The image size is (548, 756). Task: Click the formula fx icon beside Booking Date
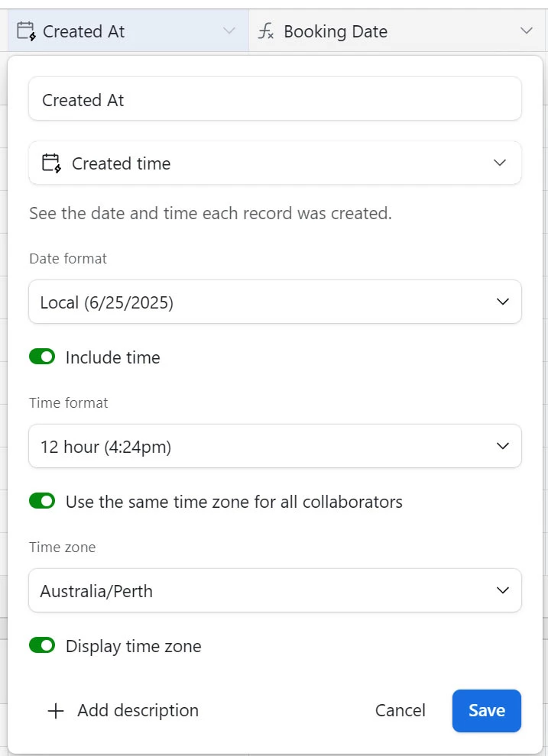click(266, 31)
